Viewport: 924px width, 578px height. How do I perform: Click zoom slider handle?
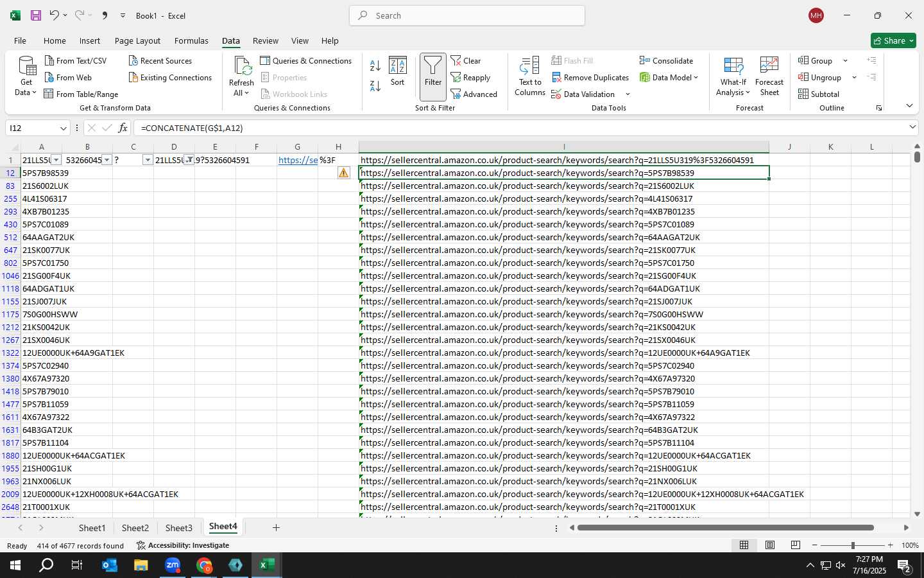[853, 545]
